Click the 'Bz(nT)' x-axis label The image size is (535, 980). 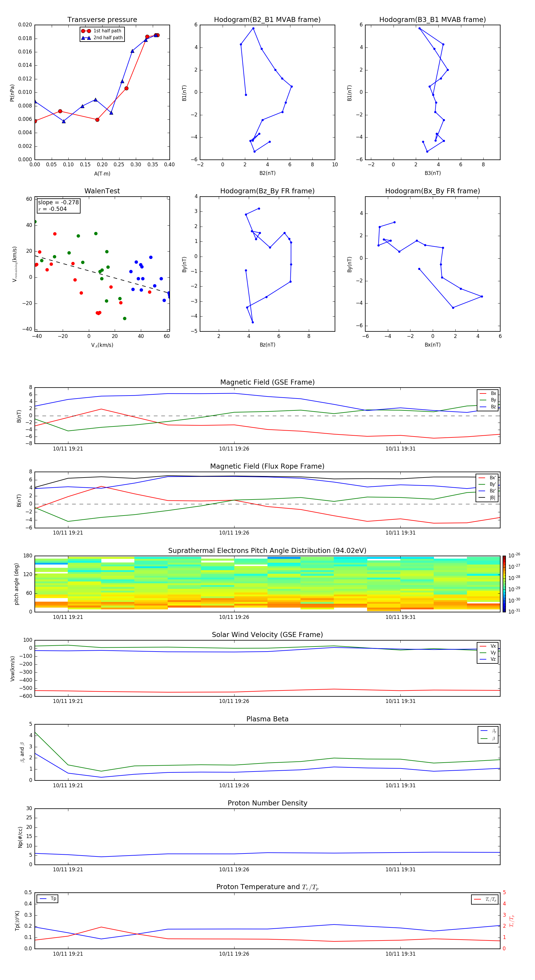click(267, 345)
